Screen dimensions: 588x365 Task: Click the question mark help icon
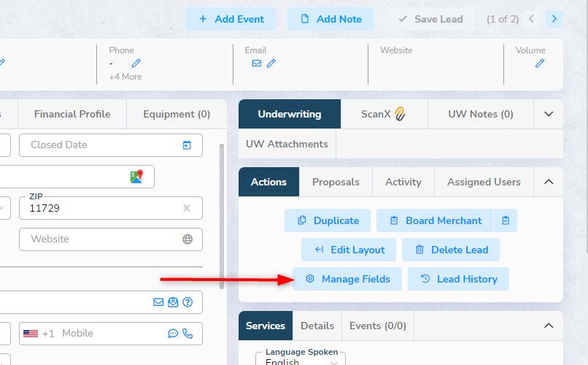click(187, 302)
